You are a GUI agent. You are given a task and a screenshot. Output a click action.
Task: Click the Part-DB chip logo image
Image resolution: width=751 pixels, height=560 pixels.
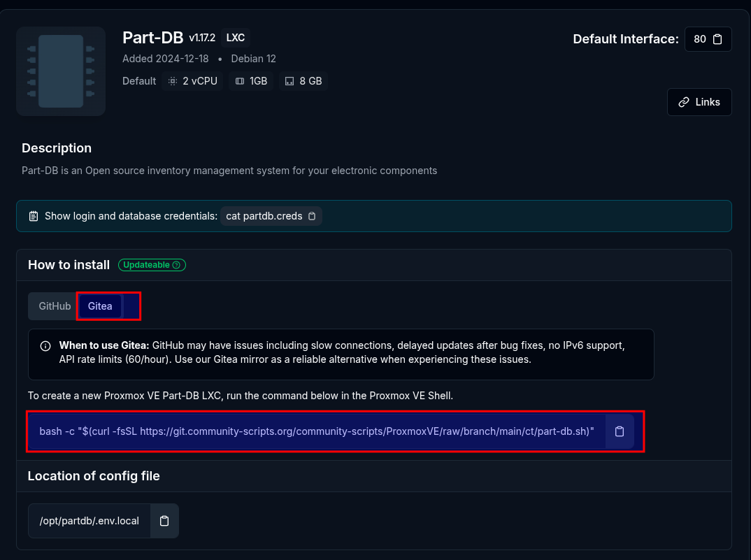[61, 71]
